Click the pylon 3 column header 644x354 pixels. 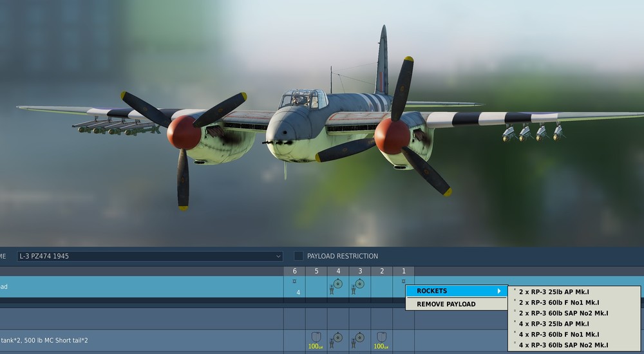tap(360, 271)
